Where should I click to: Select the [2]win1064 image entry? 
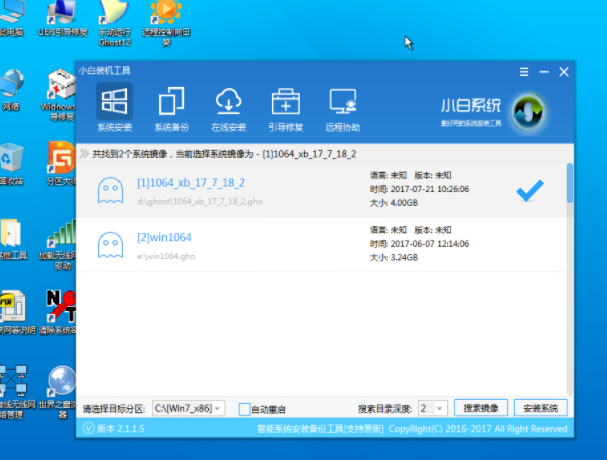tap(164, 237)
